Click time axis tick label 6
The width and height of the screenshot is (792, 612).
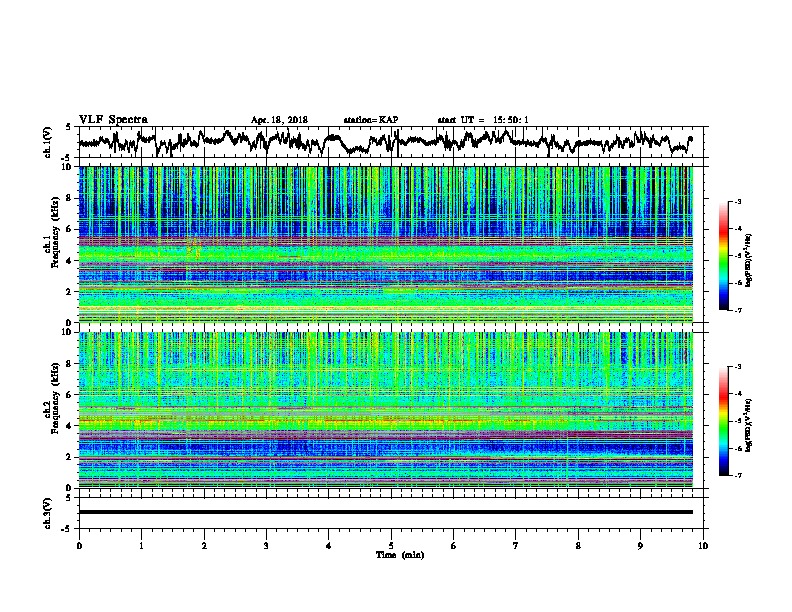[454, 546]
